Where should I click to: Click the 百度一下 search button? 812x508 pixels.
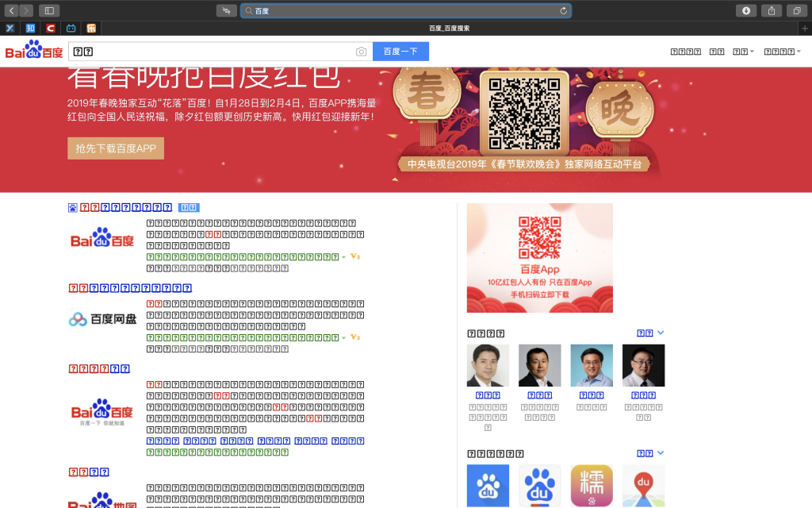(x=400, y=52)
